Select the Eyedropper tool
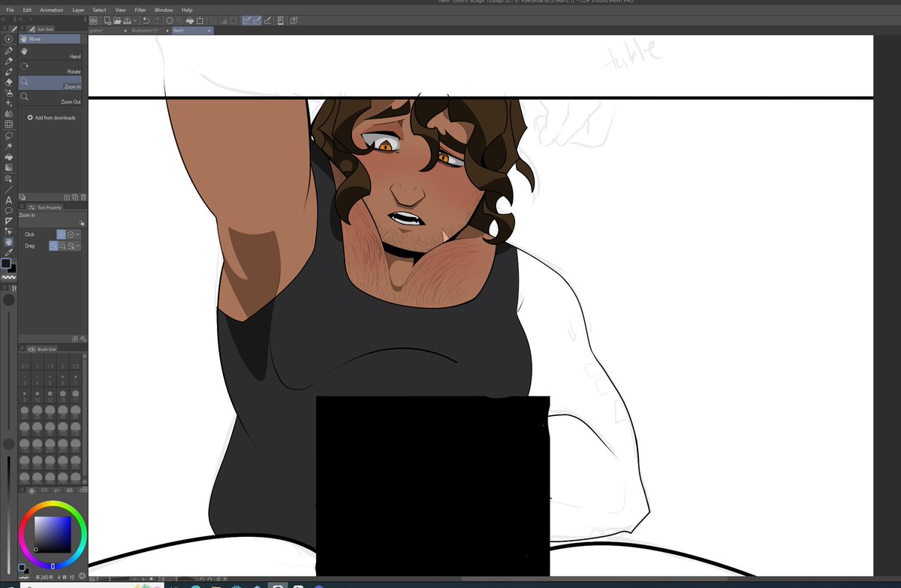This screenshot has width=901, height=588. pos(9,251)
